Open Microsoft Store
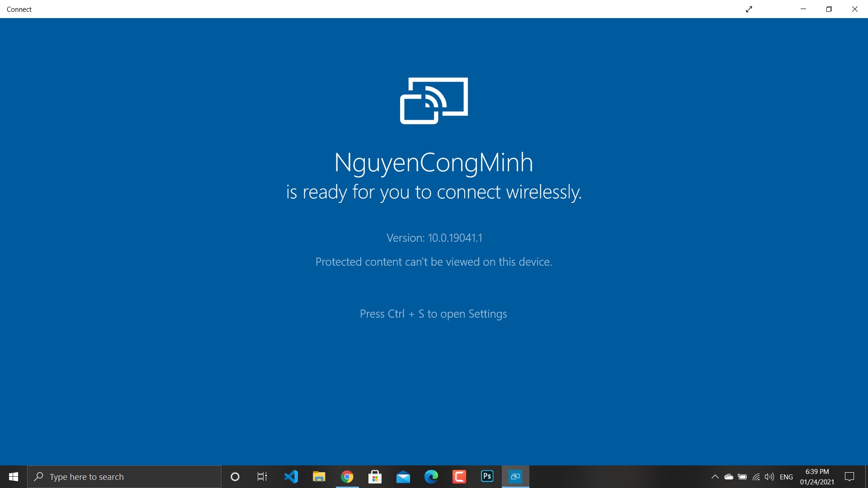Image resolution: width=868 pixels, height=488 pixels. tap(375, 477)
